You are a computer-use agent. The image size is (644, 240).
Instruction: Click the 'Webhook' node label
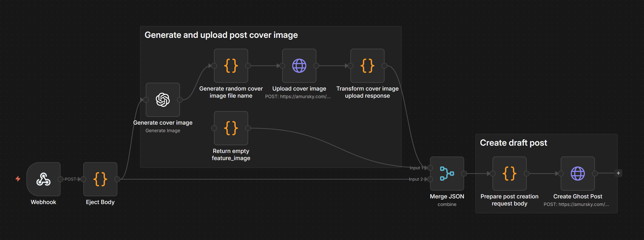click(x=44, y=202)
